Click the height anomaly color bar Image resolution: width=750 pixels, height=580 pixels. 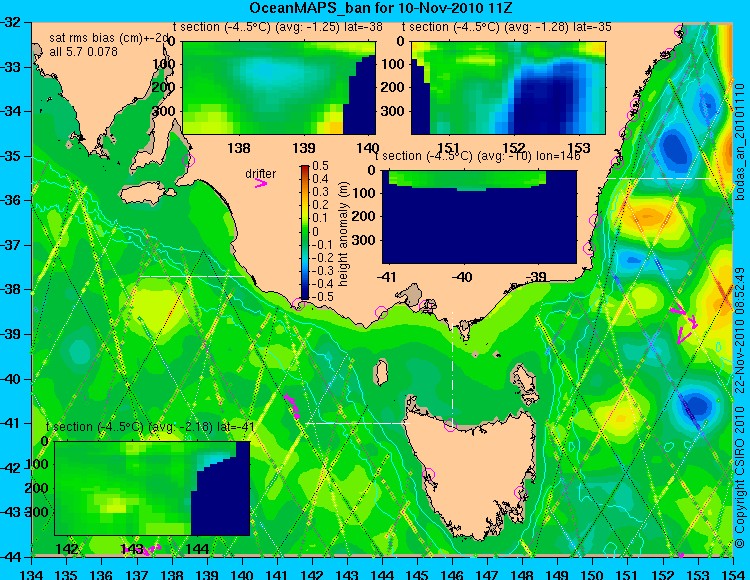tap(305, 233)
